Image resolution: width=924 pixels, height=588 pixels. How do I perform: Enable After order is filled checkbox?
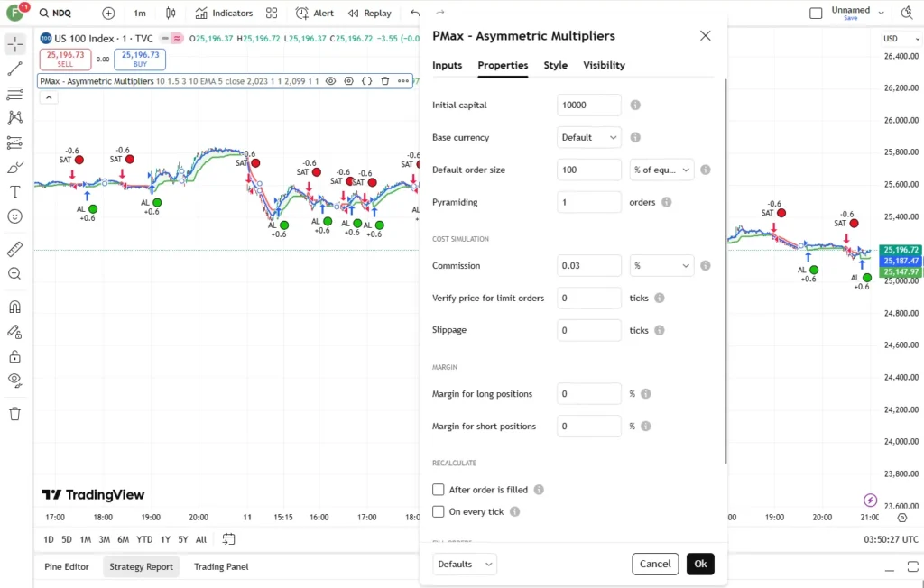click(438, 490)
